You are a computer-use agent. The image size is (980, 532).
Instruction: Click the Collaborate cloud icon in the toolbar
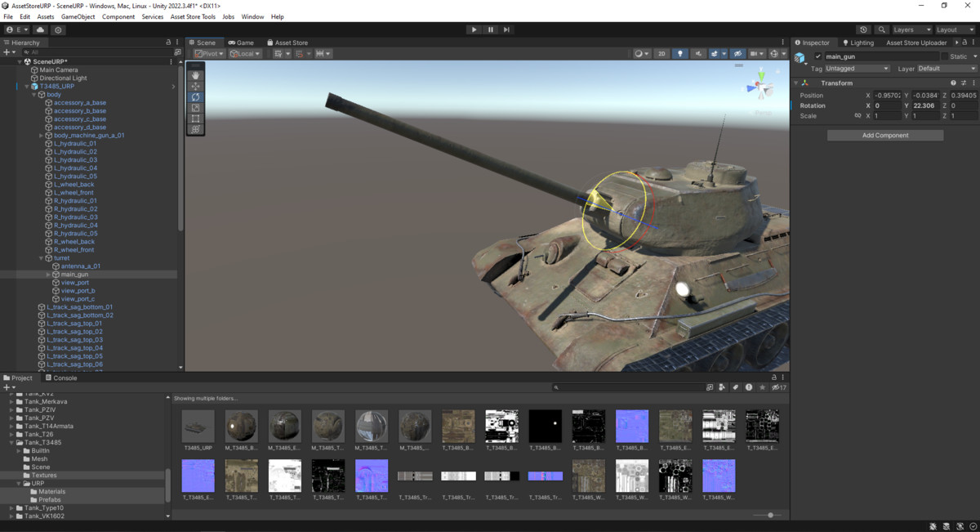tap(41, 29)
